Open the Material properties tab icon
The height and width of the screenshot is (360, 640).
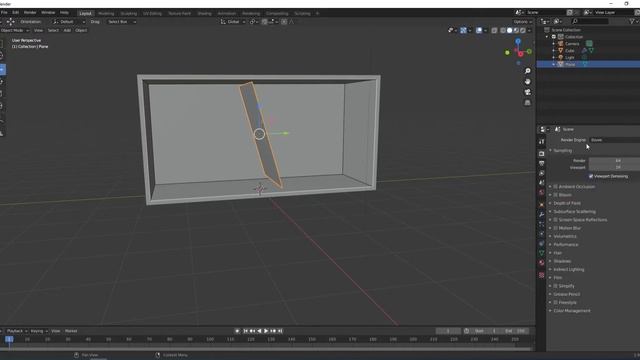point(542,263)
